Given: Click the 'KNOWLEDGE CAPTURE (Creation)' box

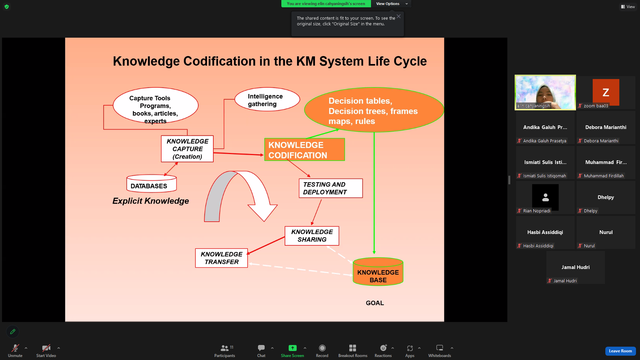Looking at the screenshot, I should pyautogui.click(x=187, y=149).
